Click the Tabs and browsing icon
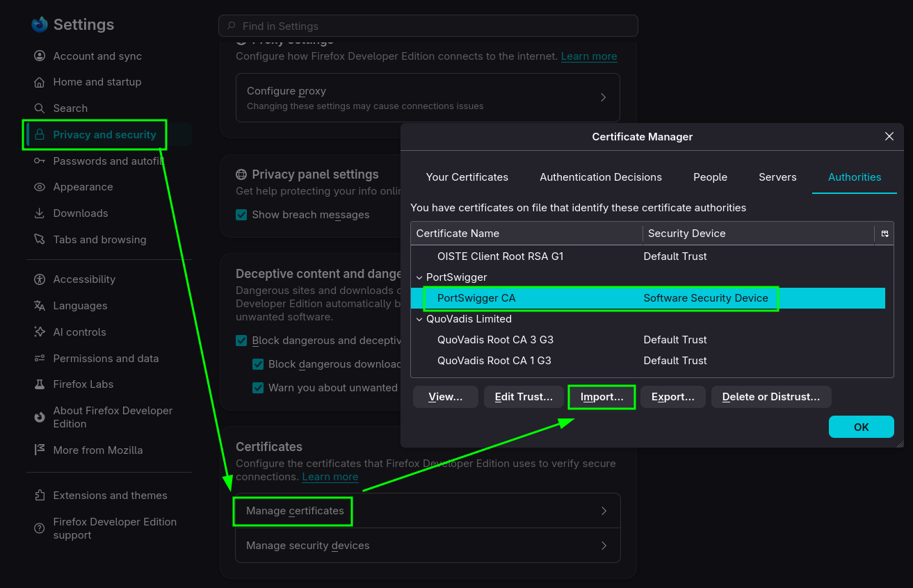 pyautogui.click(x=40, y=240)
